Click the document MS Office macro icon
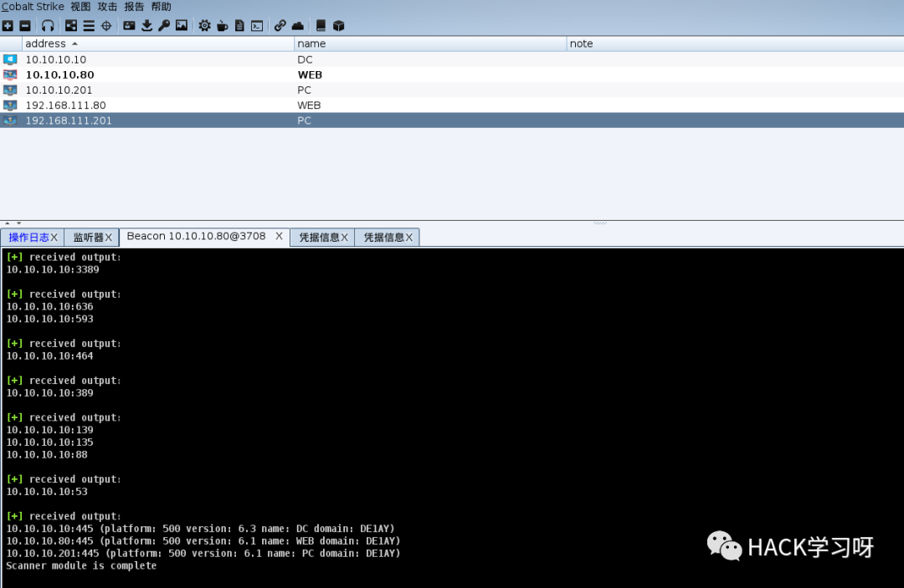Image resolution: width=904 pixels, height=588 pixels. coord(239,25)
